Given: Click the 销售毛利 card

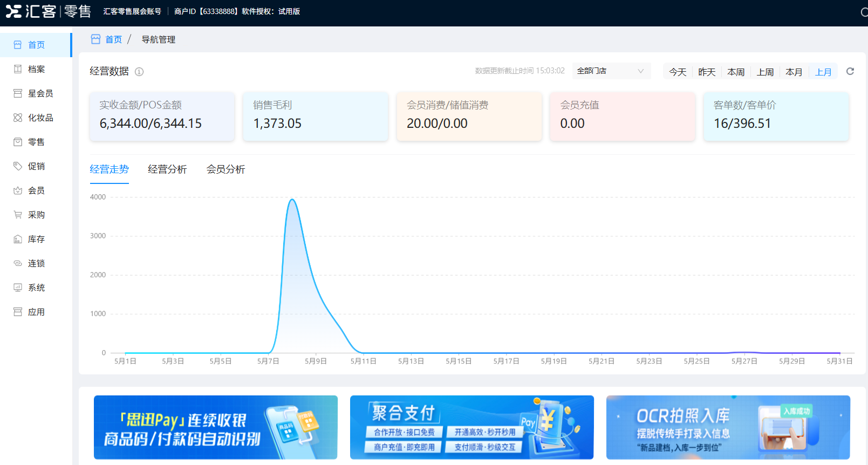Looking at the screenshot, I should pos(316,117).
